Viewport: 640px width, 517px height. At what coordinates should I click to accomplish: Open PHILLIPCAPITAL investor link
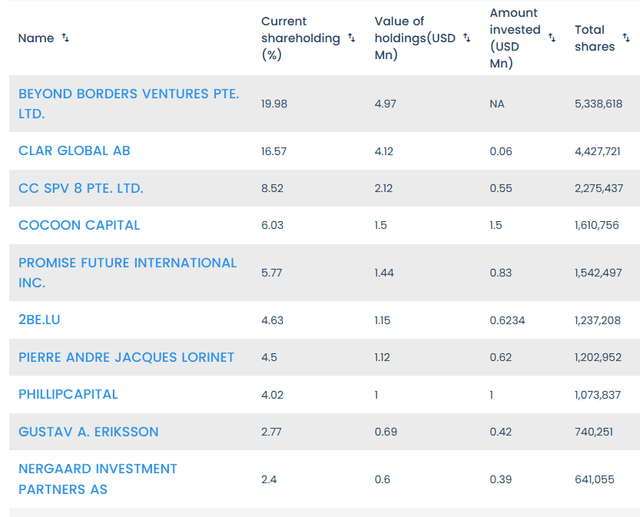(x=68, y=394)
